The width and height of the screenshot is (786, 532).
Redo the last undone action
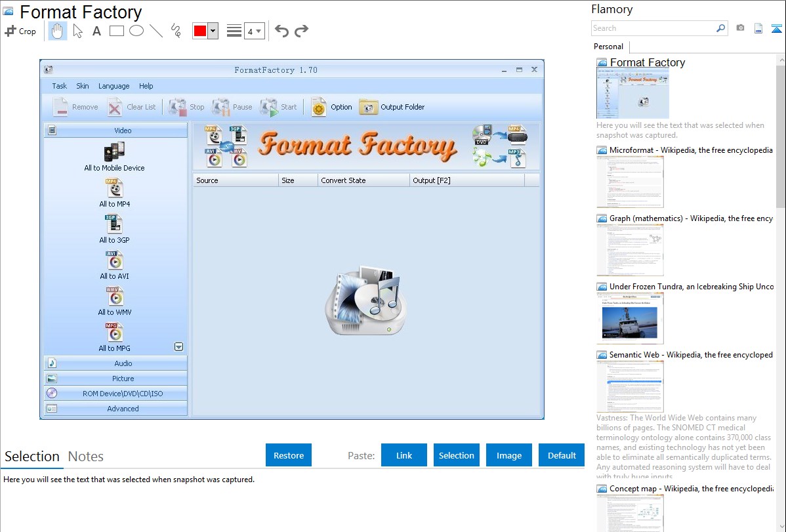(x=301, y=31)
